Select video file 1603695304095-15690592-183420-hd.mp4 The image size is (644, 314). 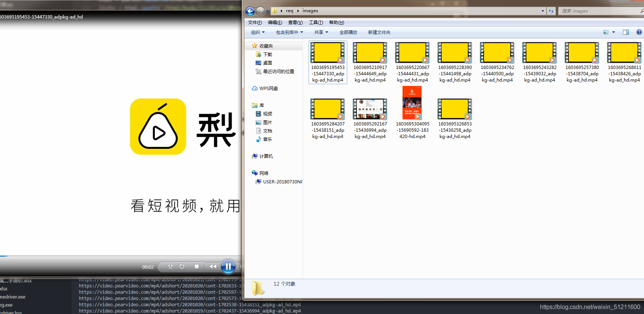click(x=412, y=113)
